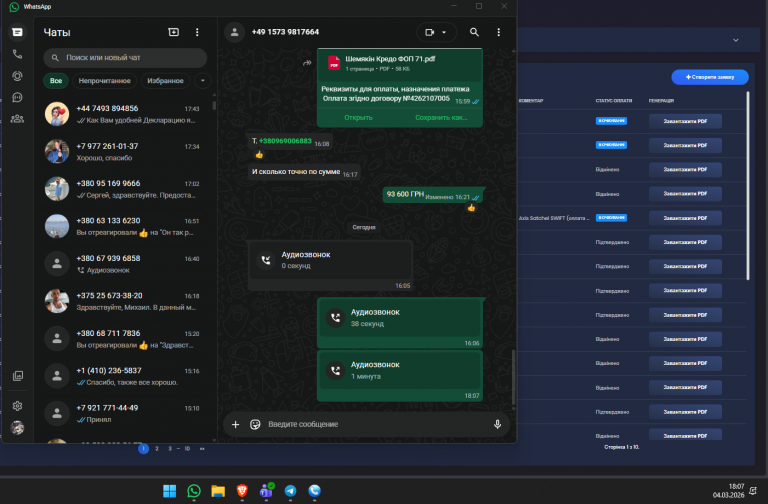The image size is (768, 504).
Task: Open chat with +375 25 673-38-20
Action: tap(125, 301)
